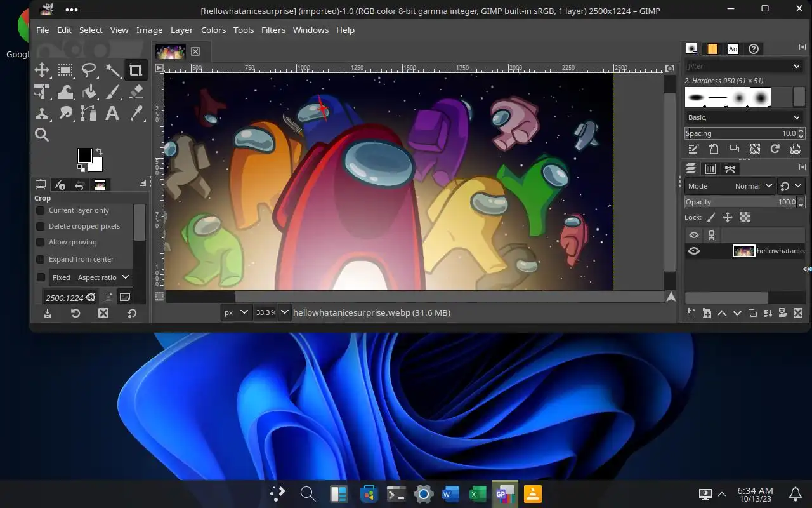This screenshot has width=812, height=508.
Task: Switch to the Patterns tab
Action: click(712, 49)
